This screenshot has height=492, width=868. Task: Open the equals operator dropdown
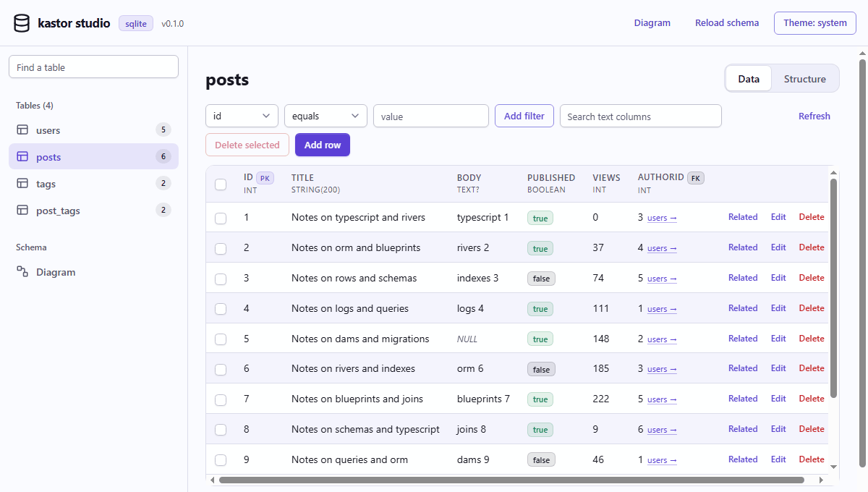coord(325,116)
